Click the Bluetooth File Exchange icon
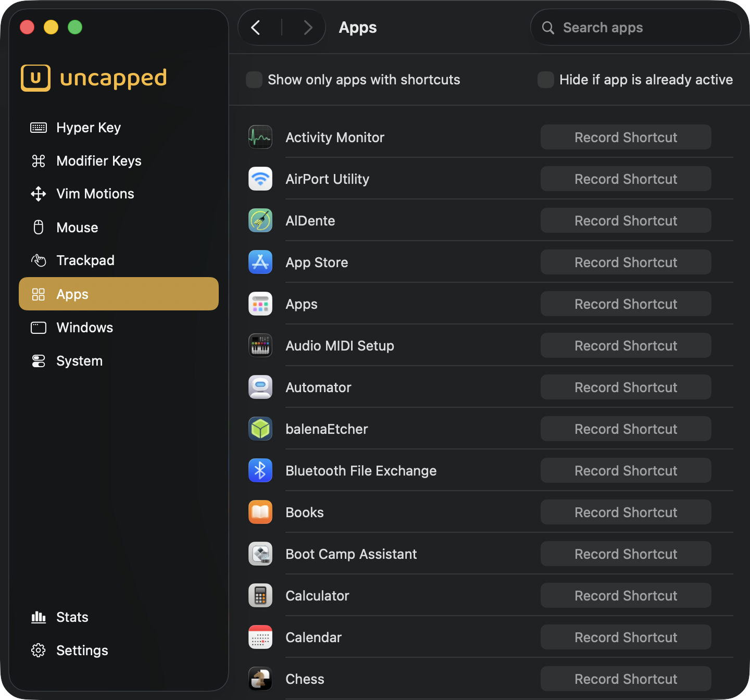 (260, 470)
